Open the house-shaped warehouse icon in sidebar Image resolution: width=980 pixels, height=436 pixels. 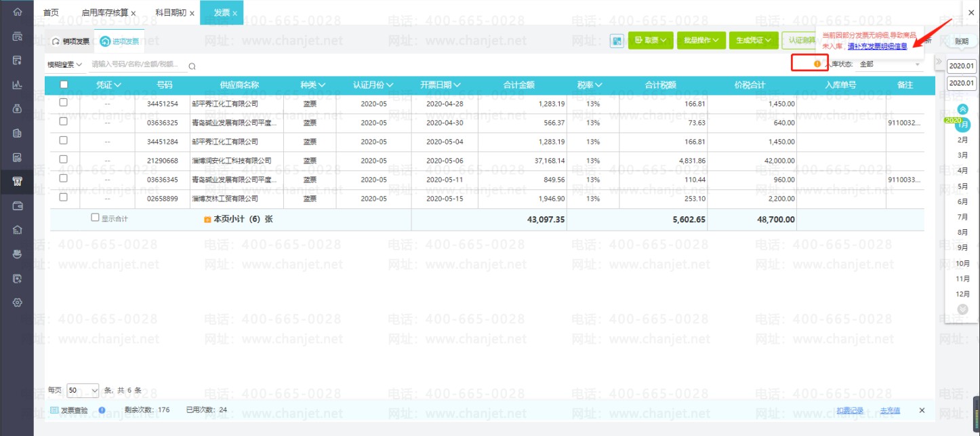click(x=18, y=230)
